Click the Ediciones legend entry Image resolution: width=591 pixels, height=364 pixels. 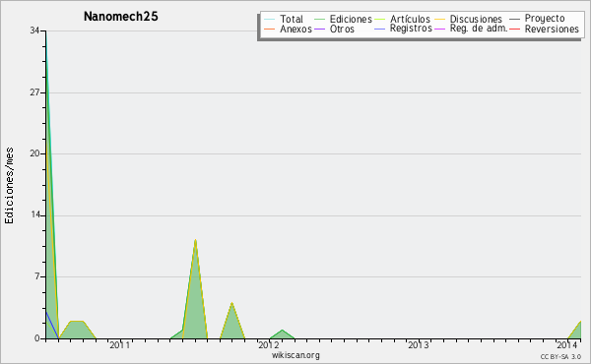click(351, 19)
